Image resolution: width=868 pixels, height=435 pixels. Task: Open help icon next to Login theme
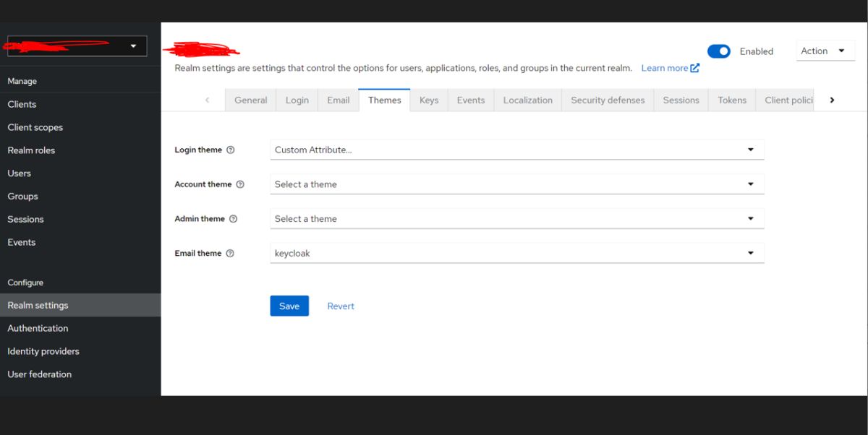[231, 150]
